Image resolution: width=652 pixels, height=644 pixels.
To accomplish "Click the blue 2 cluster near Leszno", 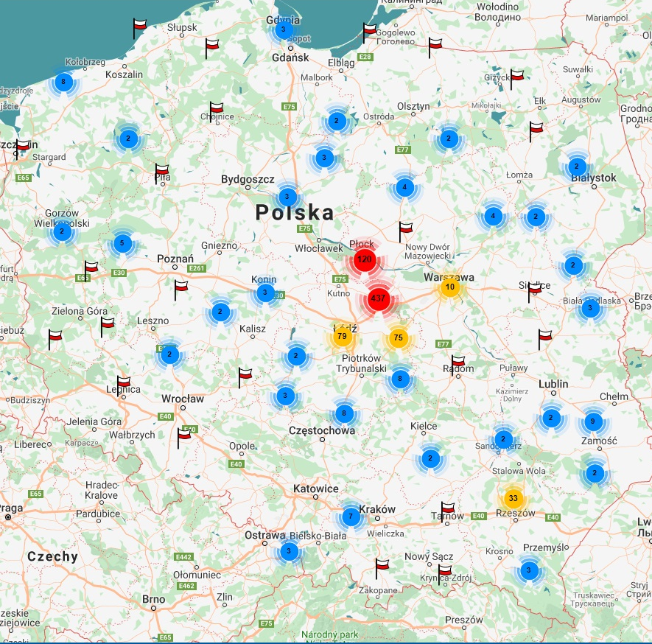I will [x=169, y=355].
